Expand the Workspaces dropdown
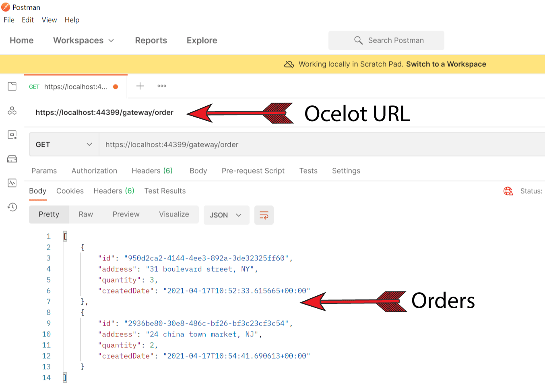 coord(84,40)
